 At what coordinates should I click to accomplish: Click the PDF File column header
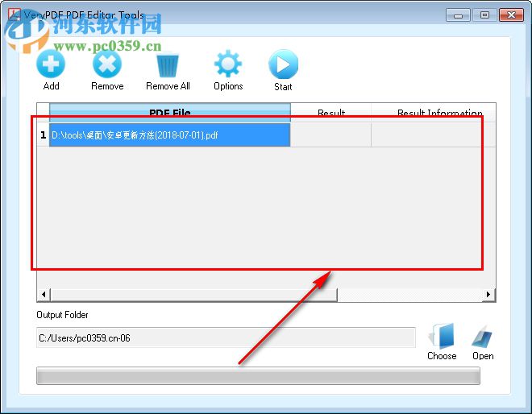coord(169,112)
